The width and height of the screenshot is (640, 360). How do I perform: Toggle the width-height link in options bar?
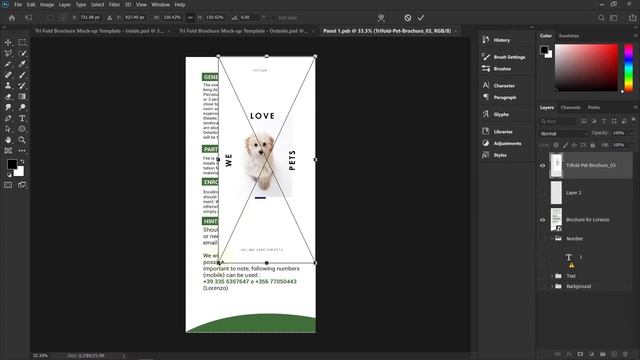(190, 18)
